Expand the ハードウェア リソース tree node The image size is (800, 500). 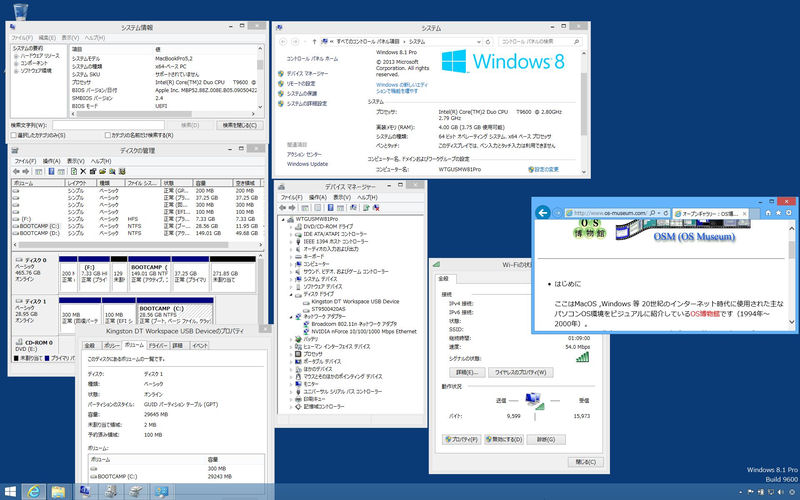[x=15, y=55]
